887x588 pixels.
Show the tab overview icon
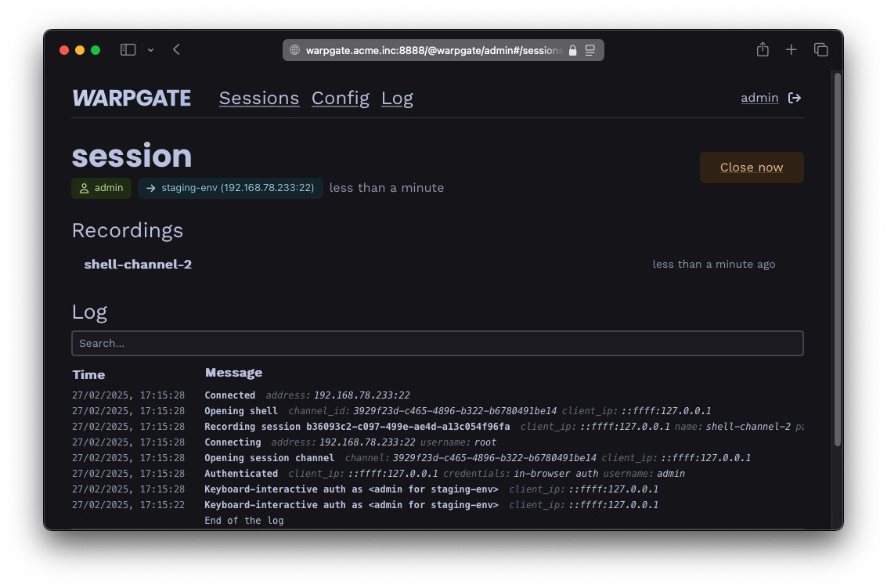820,50
